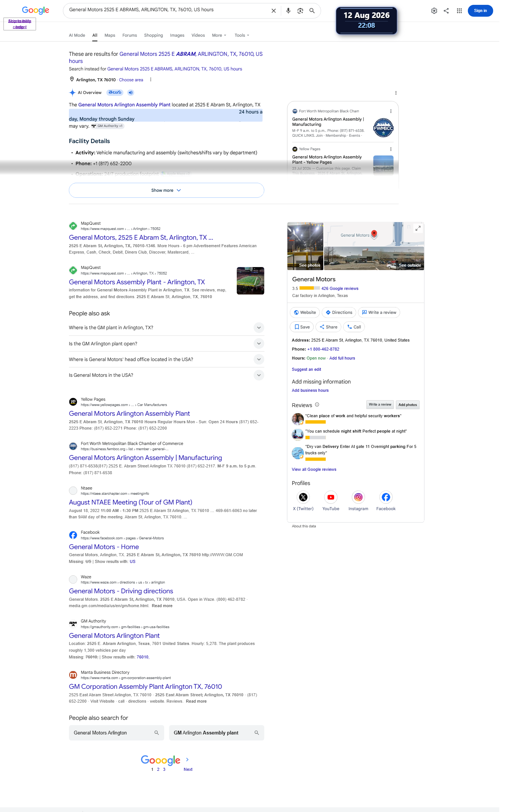505x812 pixels.
Task: Go to the Next results page
Action: (x=188, y=769)
